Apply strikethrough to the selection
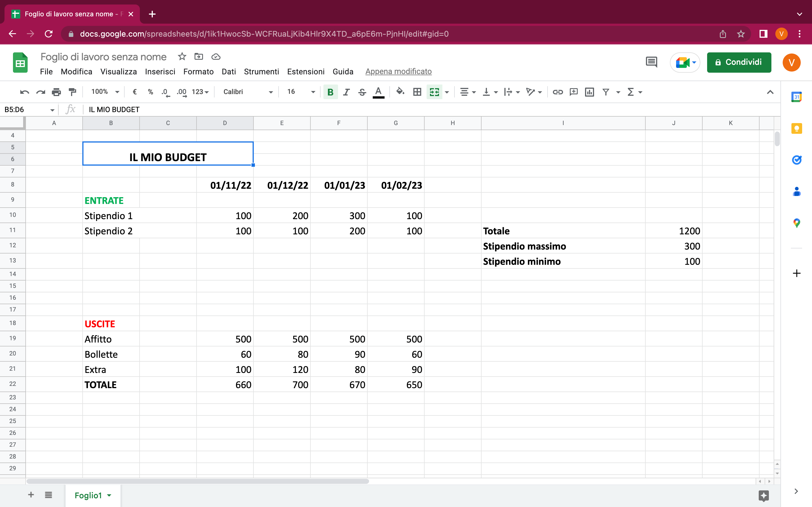 (x=362, y=92)
